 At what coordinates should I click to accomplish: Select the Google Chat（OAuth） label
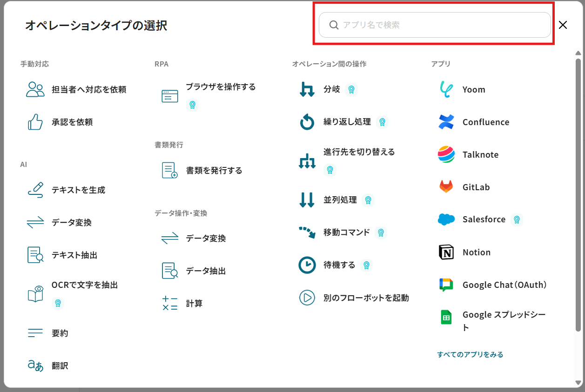[x=504, y=285]
